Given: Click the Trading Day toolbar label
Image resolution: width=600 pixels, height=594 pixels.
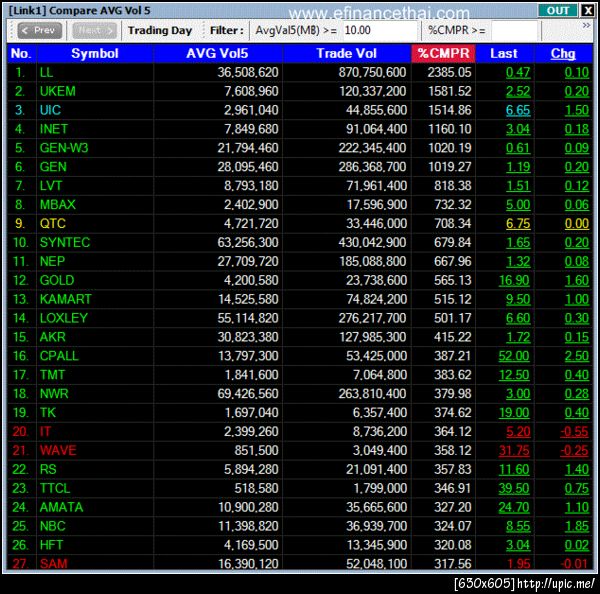Looking at the screenshot, I should pyautogui.click(x=160, y=30).
